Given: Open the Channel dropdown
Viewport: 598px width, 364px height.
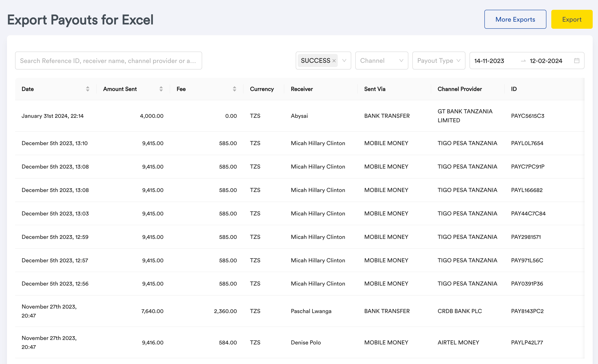Looking at the screenshot, I should pos(382,61).
